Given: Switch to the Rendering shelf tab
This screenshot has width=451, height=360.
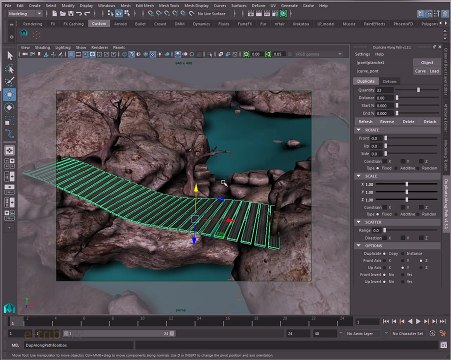Looking at the screenshot, I should (32, 24).
